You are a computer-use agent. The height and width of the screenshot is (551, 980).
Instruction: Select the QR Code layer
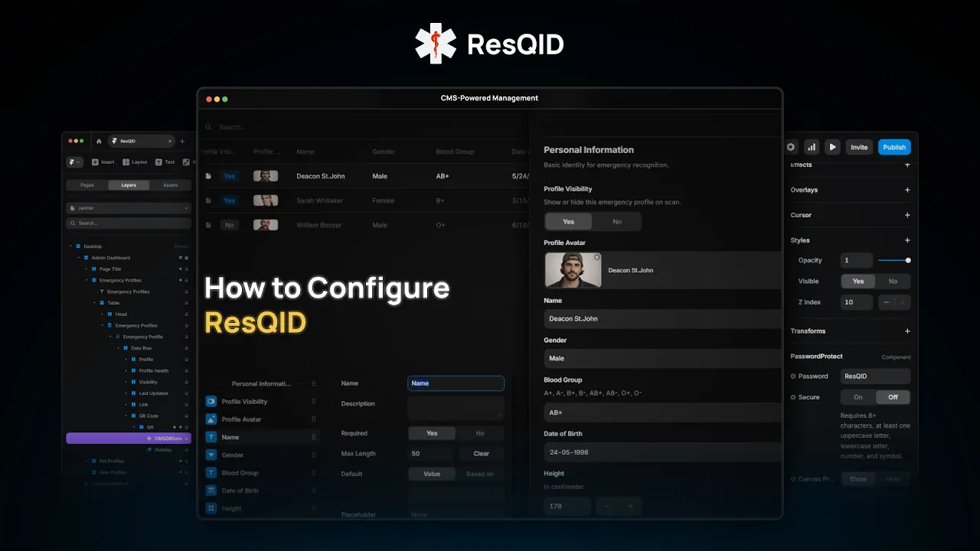tap(149, 416)
